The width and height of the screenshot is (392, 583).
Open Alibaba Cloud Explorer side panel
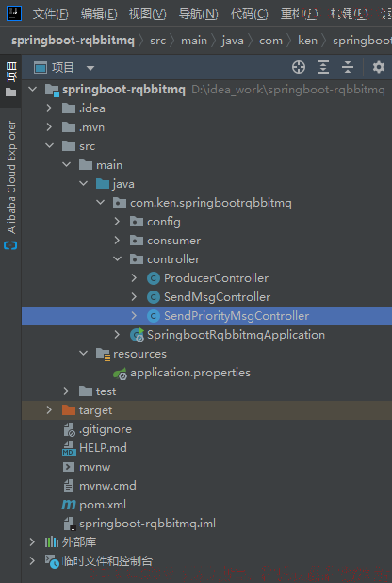click(11, 184)
